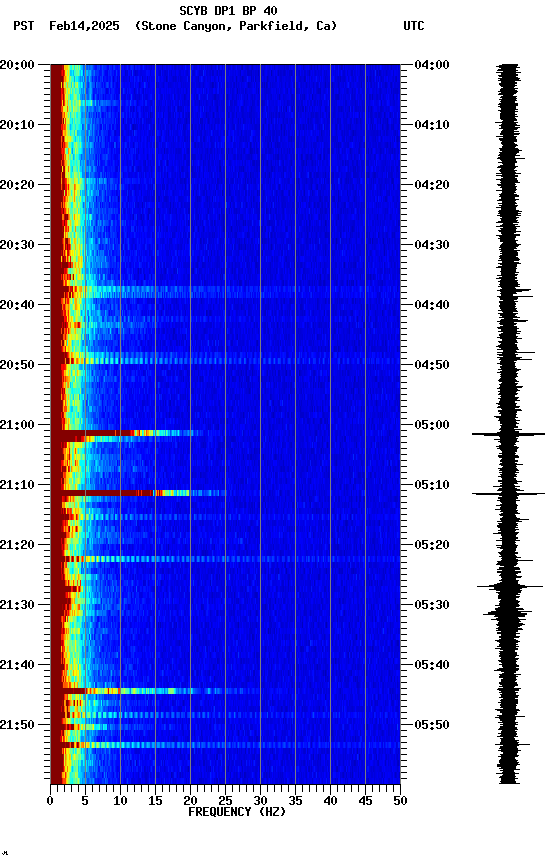Click the seismogram spike at 05:11 UTC
552x864 pixels.
point(508,494)
